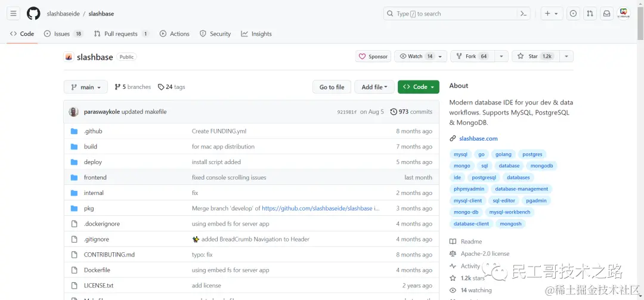Expand the create new plus dropdown
The image size is (644, 300).
[551, 14]
